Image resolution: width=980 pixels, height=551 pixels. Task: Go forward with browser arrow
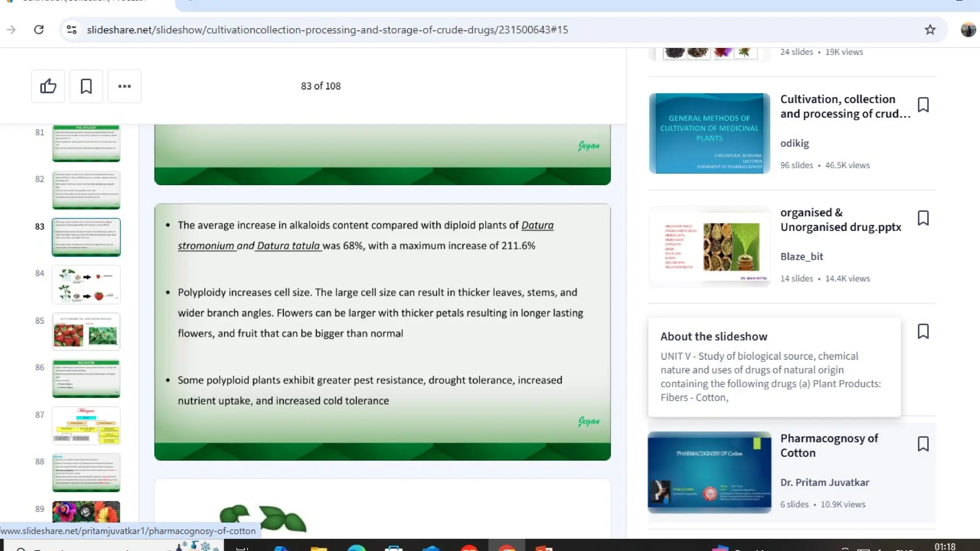point(11,30)
